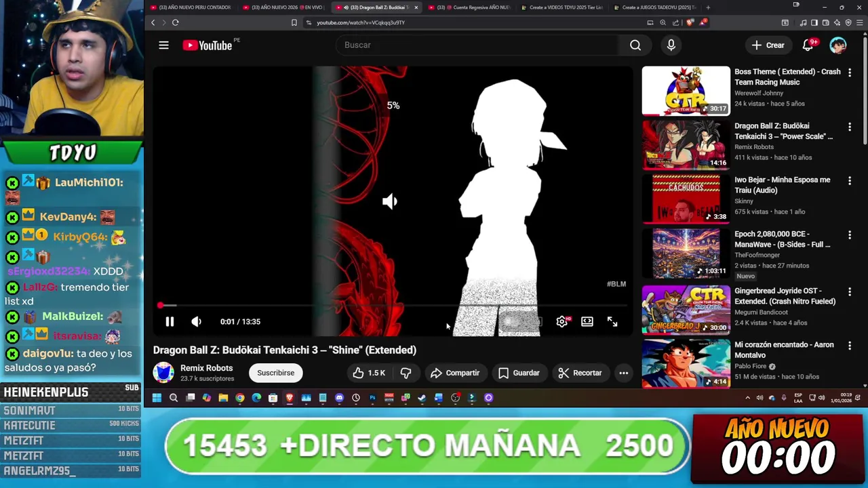Mute the video with the volume icon
Viewport: 868px width, 488px height.
click(x=196, y=322)
